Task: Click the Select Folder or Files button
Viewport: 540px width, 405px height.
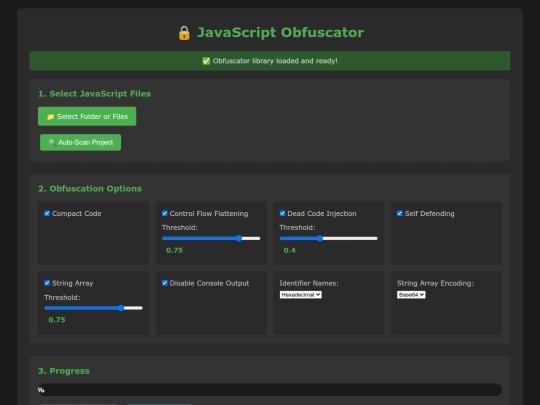Action: (x=87, y=116)
